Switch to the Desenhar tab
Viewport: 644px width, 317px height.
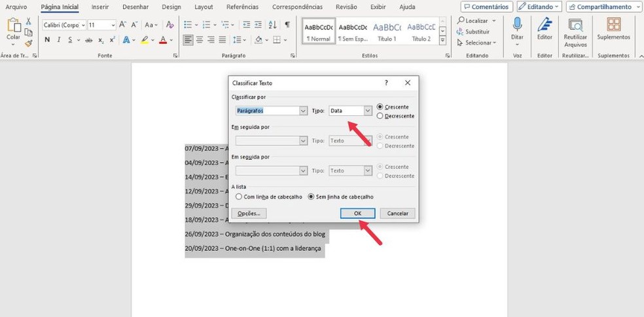tap(135, 7)
